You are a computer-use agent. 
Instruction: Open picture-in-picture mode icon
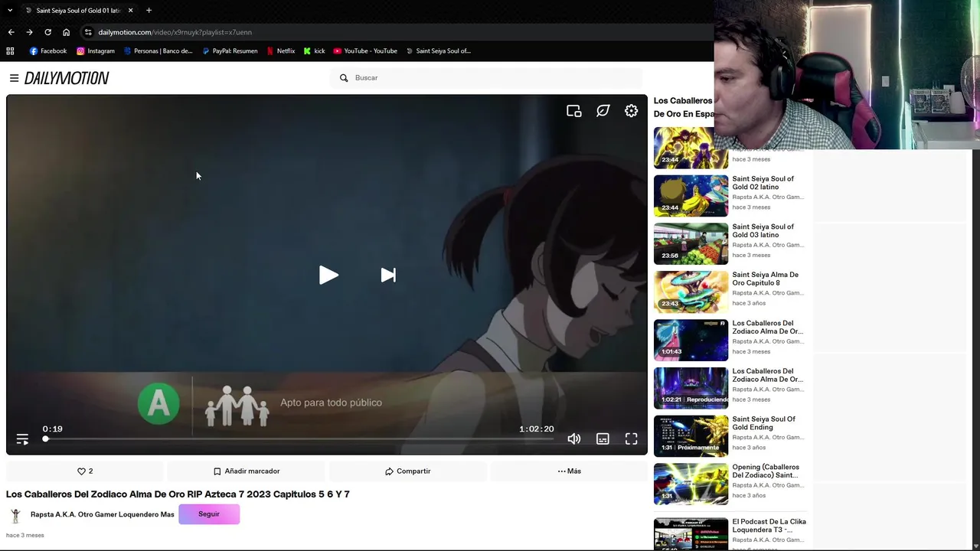coord(574,111)
